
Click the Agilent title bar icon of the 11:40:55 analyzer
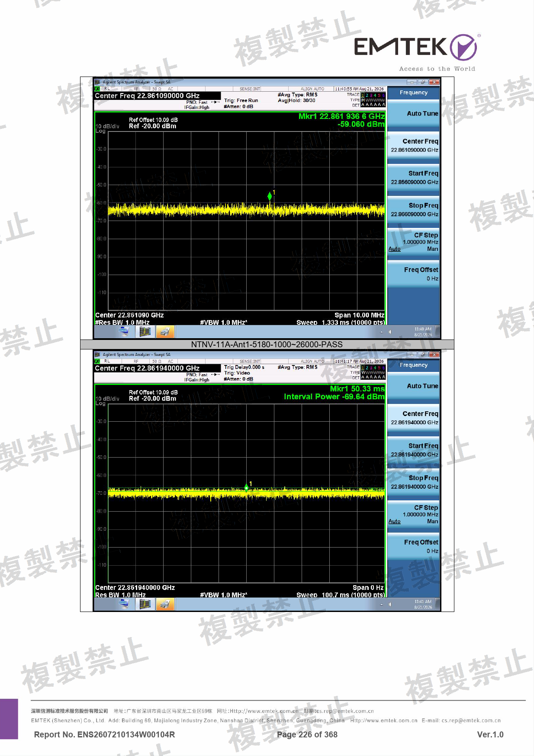[97, 82]
